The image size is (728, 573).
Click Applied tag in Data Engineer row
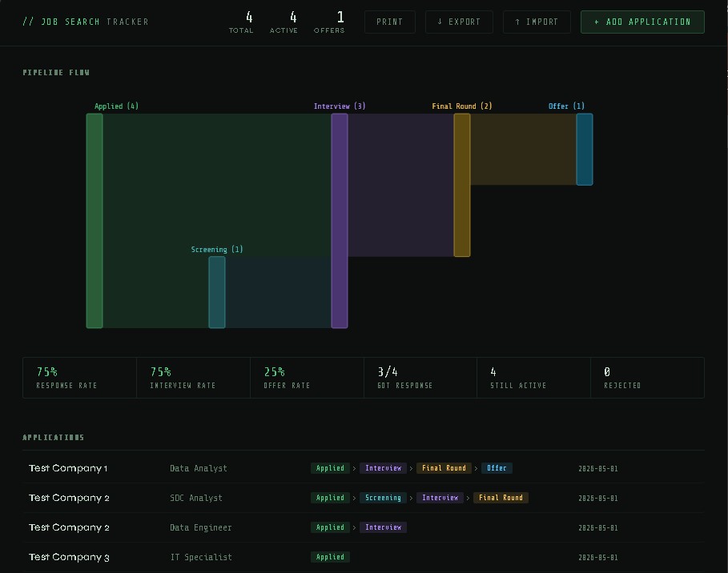point(330,527)
